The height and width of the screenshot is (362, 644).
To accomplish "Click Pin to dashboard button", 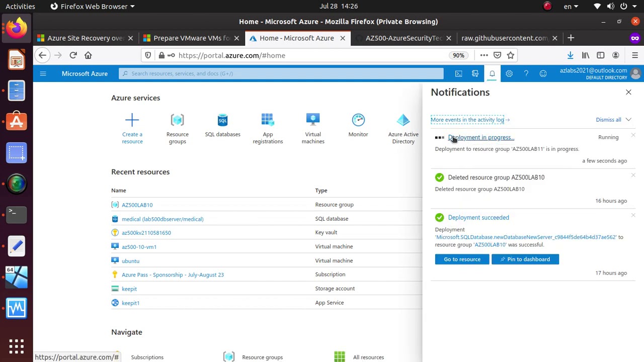I will pos(525,259).
